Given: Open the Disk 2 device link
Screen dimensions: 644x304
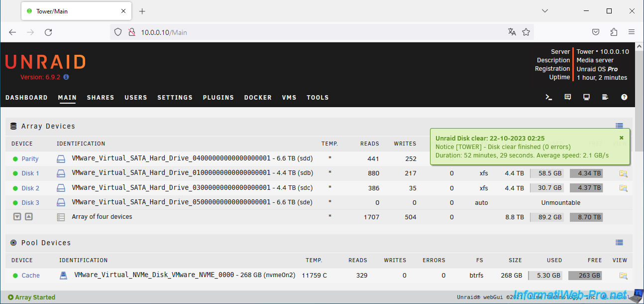Looking at the screenshot, I should point(30,188).
